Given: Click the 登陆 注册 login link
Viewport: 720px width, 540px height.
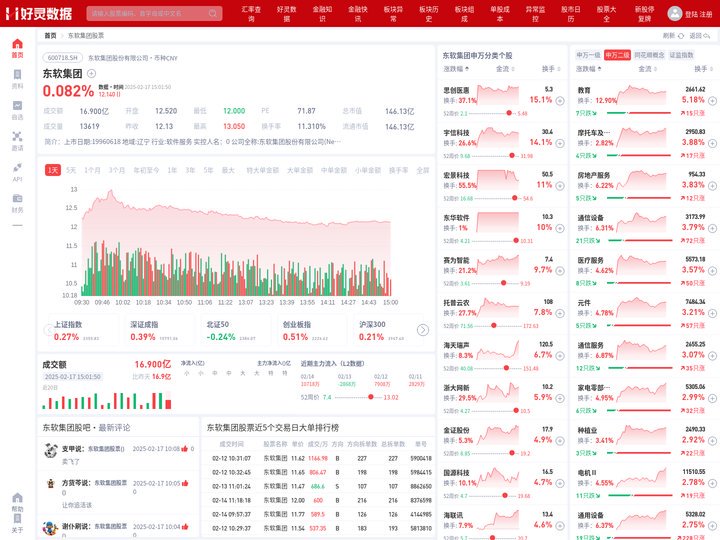Looking at the screenshot, I should point(698,14).
